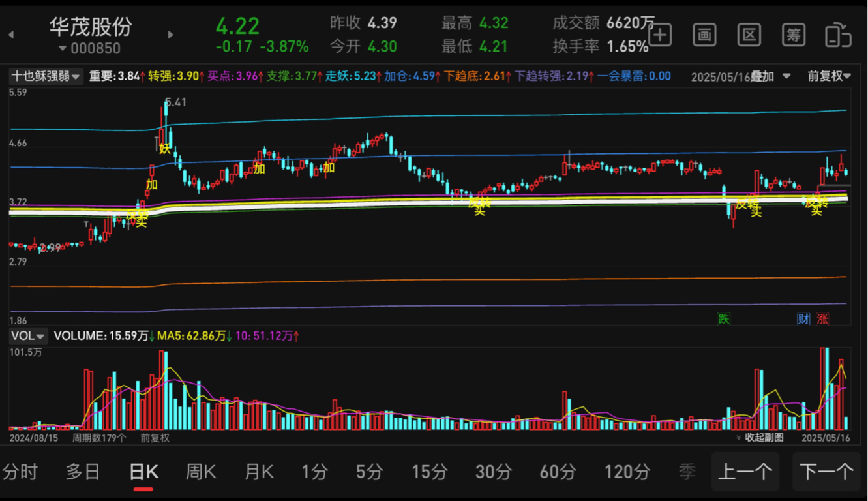Switch to 60分 period tab
The image size is (868, 501).
click(x=558, y=471)
